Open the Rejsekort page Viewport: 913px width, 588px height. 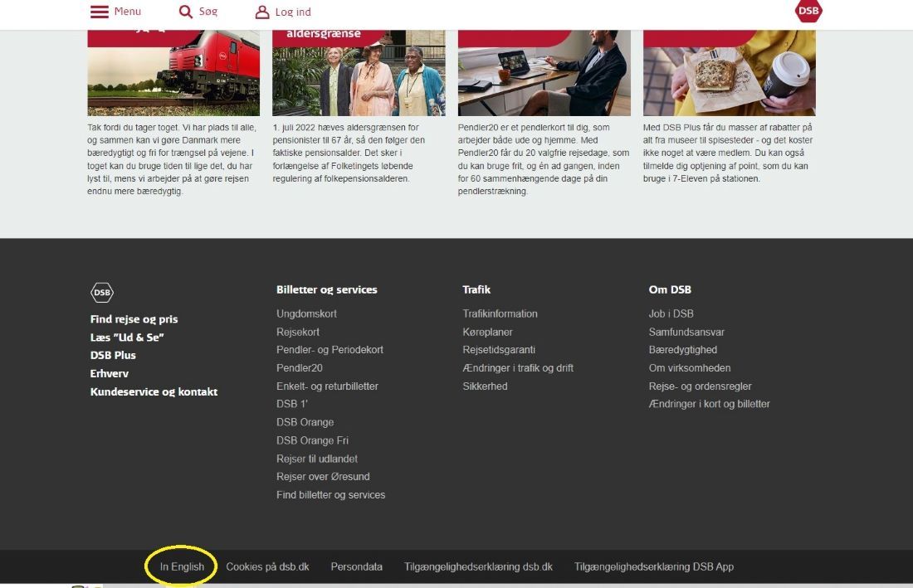298,331
